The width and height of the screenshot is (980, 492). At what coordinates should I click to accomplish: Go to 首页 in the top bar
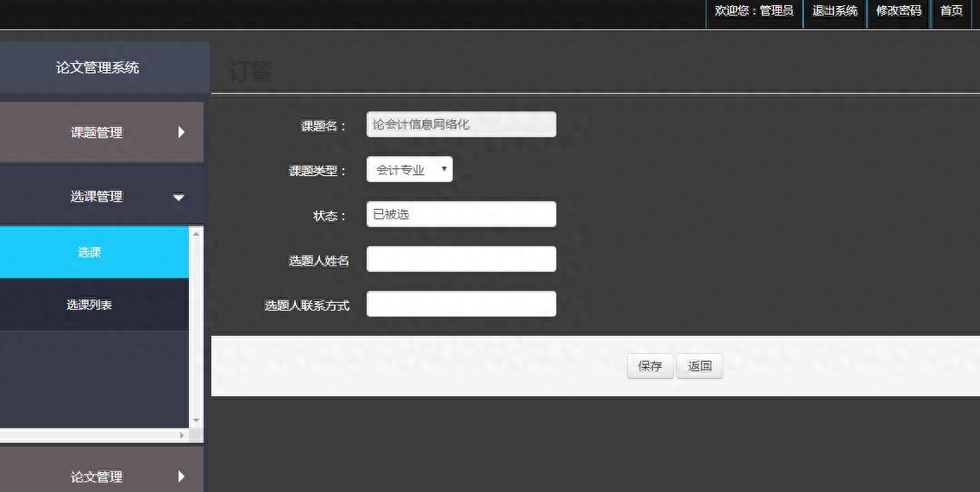951,11
